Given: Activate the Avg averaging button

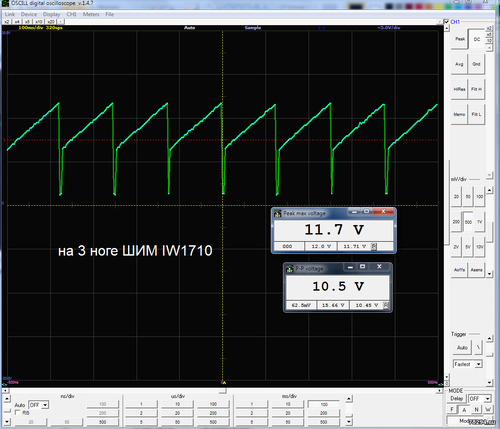Looking at the screenshot, I should (x=459, y=64).
